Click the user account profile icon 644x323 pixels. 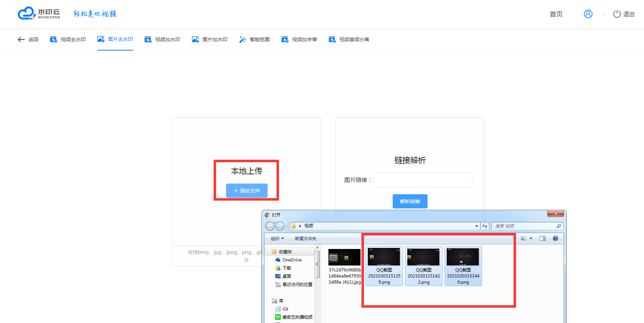pos(588,14)
